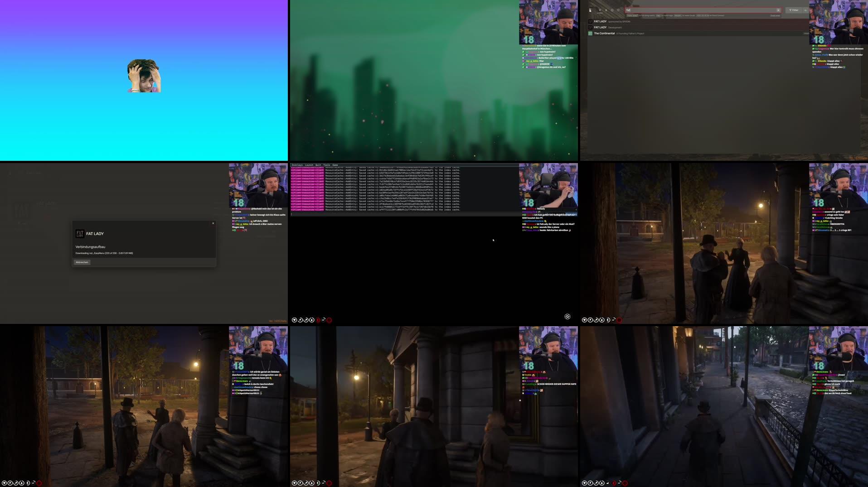This screenshot has height=487, width=868.
Task: Open the small button right of Filter
Action: coord(805,10)
